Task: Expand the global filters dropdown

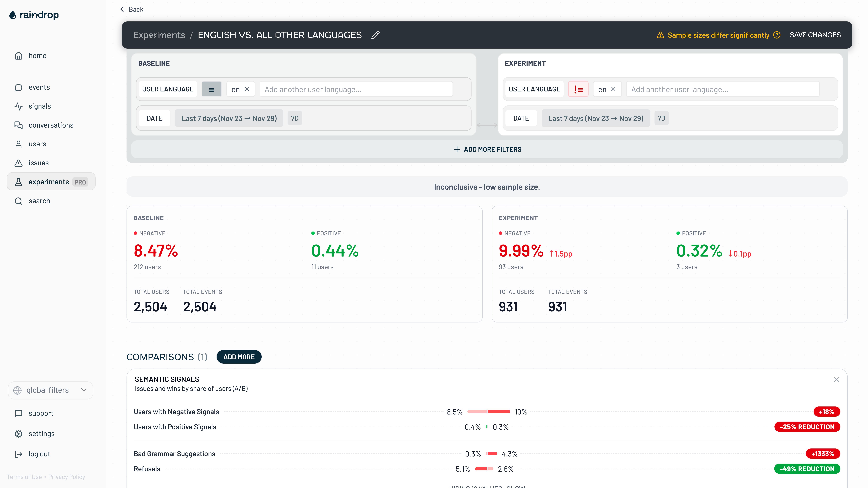Action: [x=50, y=390]
